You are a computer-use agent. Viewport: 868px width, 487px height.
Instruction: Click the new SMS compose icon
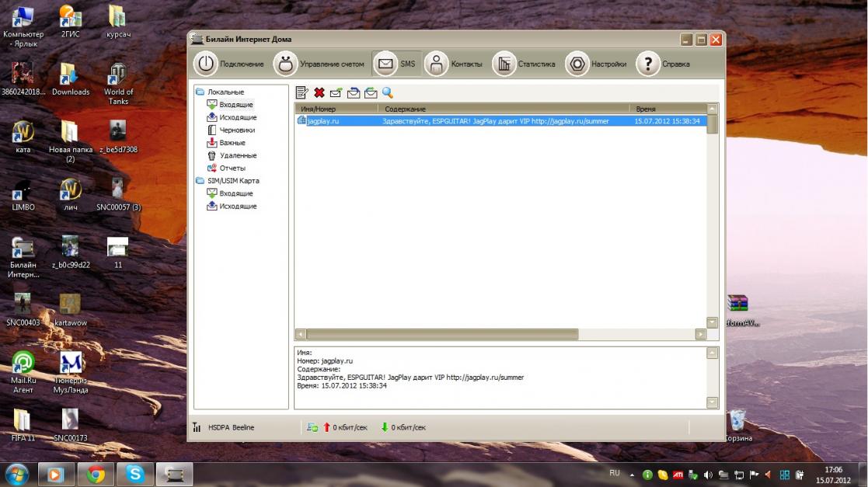(x=302, y=92)
